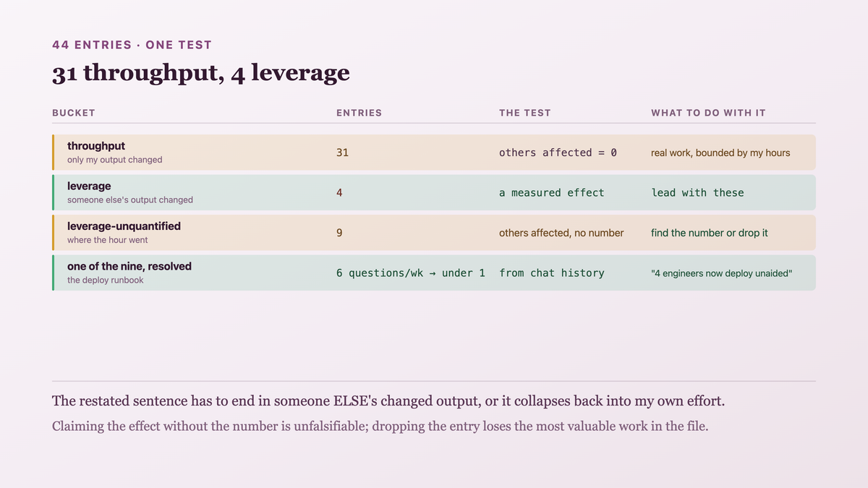Select the "leverage-unquantified" row label

pyautogui.click(x=124, y=226)
